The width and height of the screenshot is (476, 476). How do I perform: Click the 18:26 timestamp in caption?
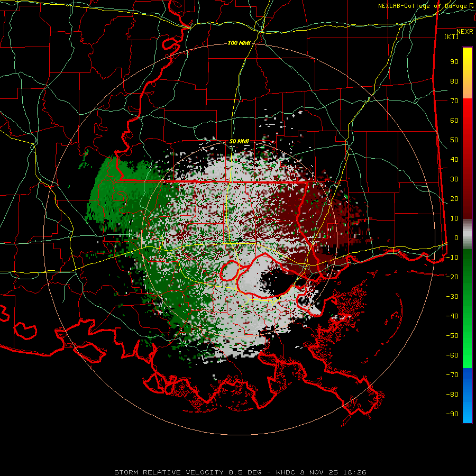point(354,472)
